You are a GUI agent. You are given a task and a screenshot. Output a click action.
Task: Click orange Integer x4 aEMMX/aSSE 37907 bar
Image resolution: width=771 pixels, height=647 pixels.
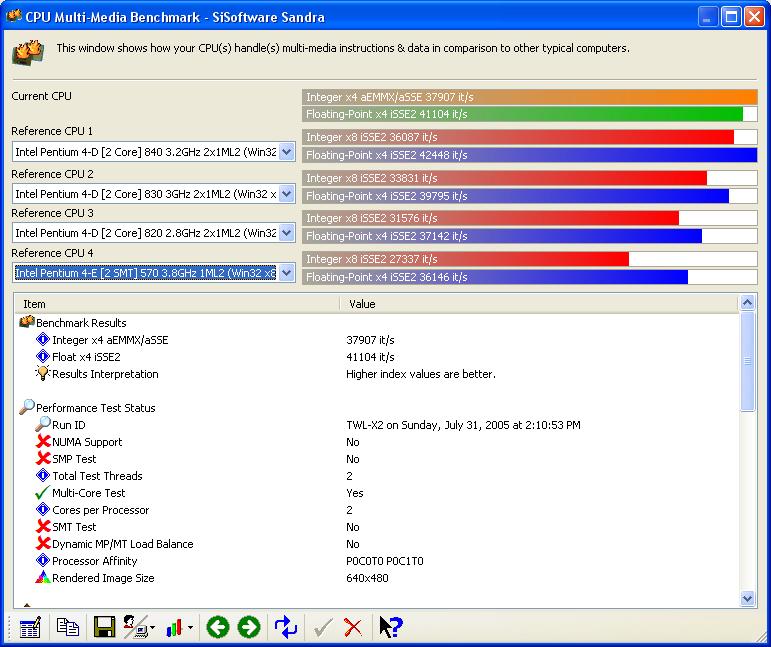point(530,97)
